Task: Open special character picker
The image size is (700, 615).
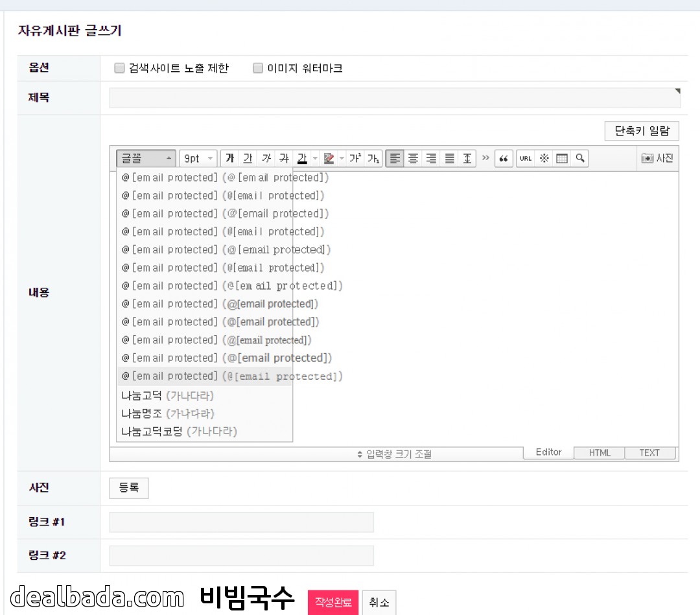Action: click(x=544, y=159)
